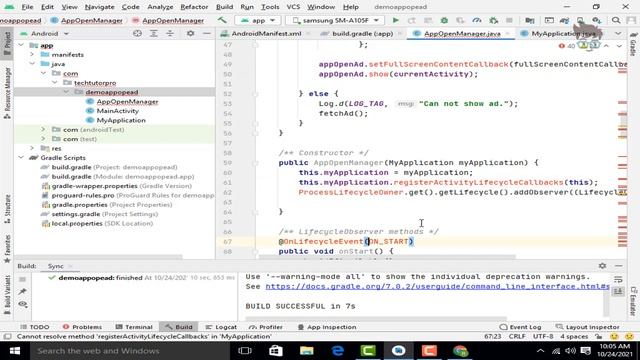Toggle tool window bars icon in status bar

pyautogui.click(x=7, y=336)
